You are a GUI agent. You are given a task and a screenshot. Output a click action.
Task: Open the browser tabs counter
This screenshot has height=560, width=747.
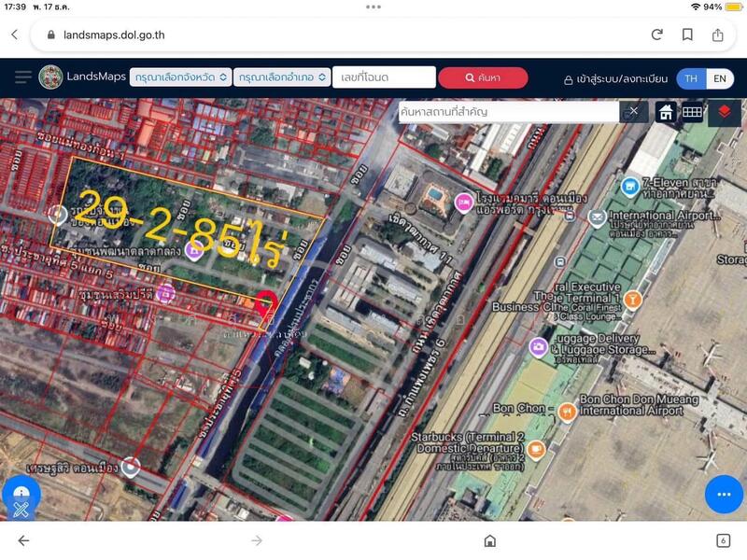click(723, 540)
